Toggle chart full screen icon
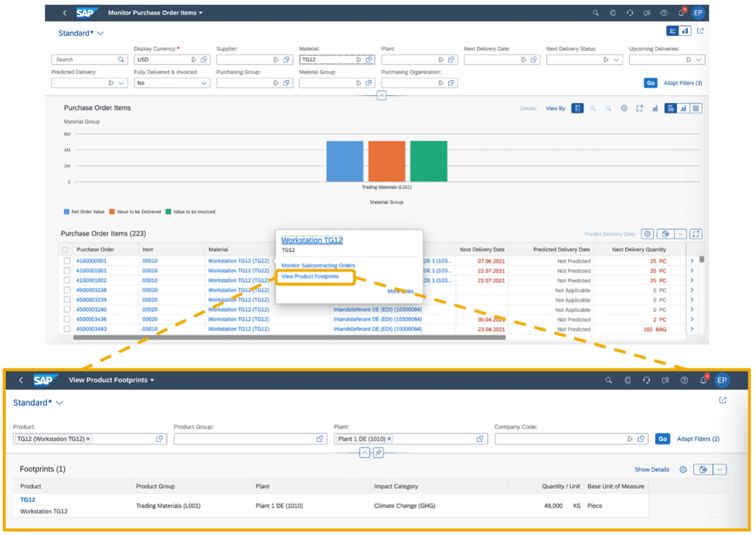 (x=639, y=108)
